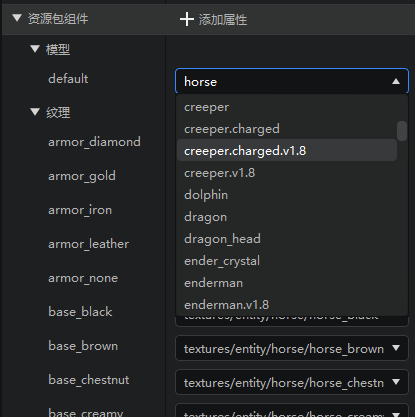Screen dimensions: 415x417
Task: Collapse the 纹理 tree section
Action: pyautogui.click(x=35, y=111)
